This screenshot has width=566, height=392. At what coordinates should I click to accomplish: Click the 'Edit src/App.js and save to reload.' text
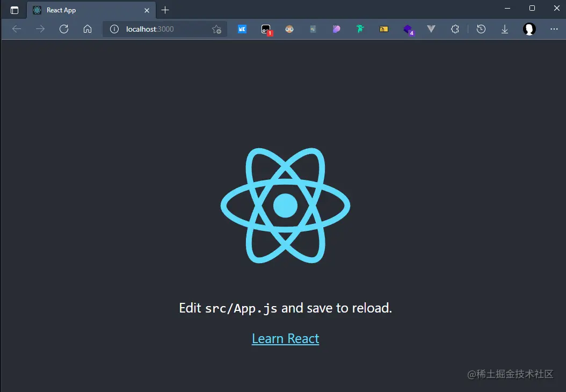pyautogui.click(x=285, y=308)
